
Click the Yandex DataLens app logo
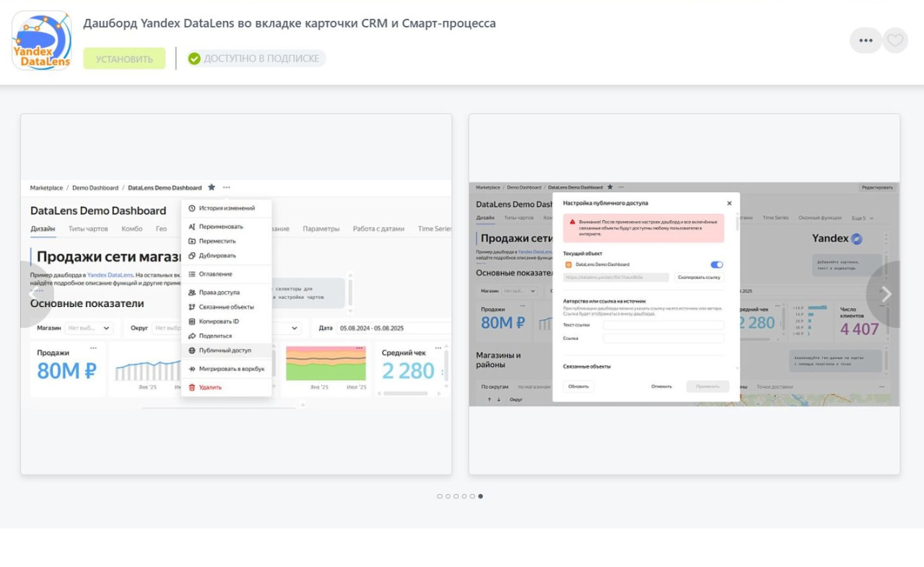pyautogui.click(x=42, y=40)
